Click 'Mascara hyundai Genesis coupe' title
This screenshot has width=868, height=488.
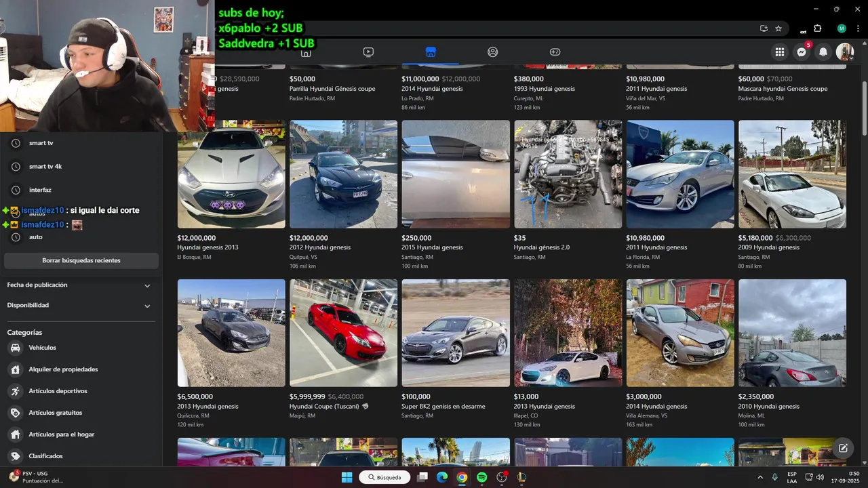pyautogui.click(x=783, y=89)
